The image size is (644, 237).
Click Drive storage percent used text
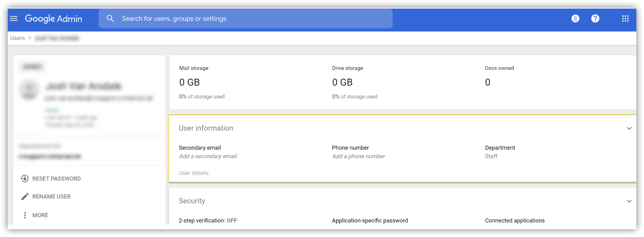[x=355, y=97]
